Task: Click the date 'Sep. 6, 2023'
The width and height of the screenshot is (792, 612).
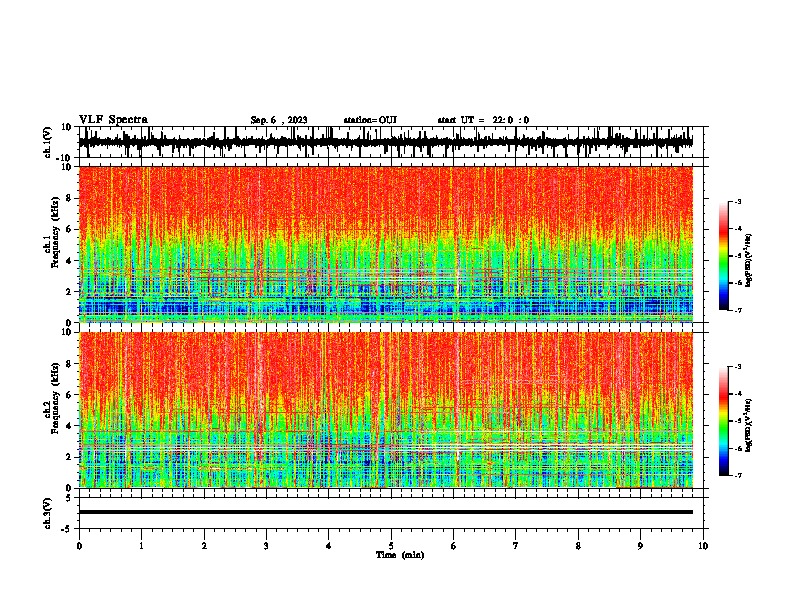Action: [x=279, y=120]
